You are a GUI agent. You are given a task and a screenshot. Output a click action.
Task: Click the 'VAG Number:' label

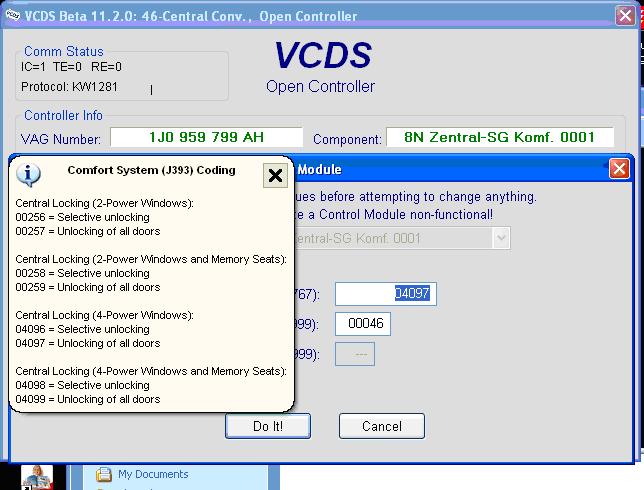point(60,139)
